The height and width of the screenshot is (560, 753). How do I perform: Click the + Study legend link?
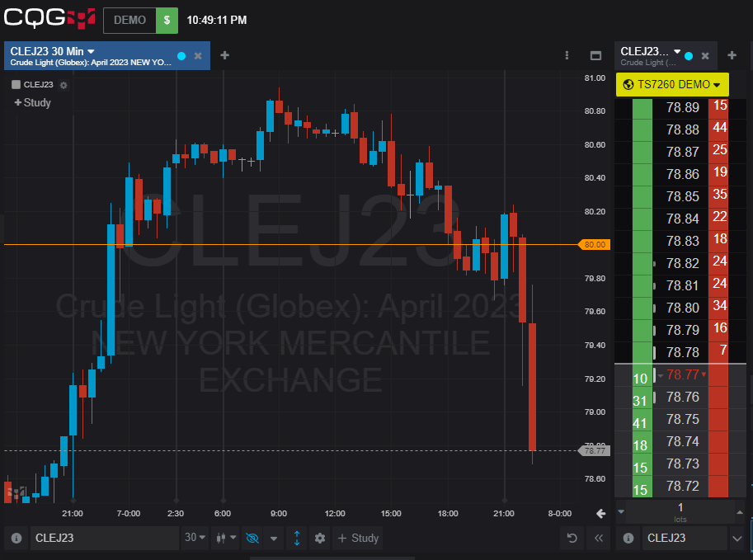(x=33, y=102)
